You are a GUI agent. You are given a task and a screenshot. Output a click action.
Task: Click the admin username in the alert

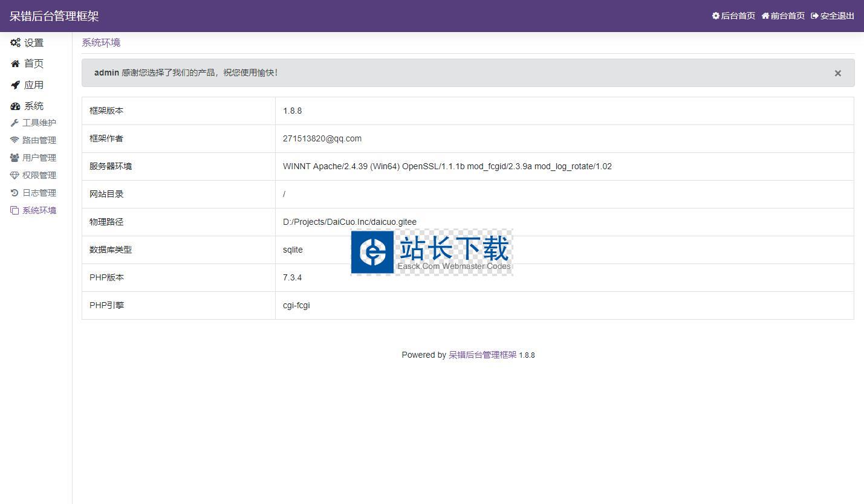[106, 73]
